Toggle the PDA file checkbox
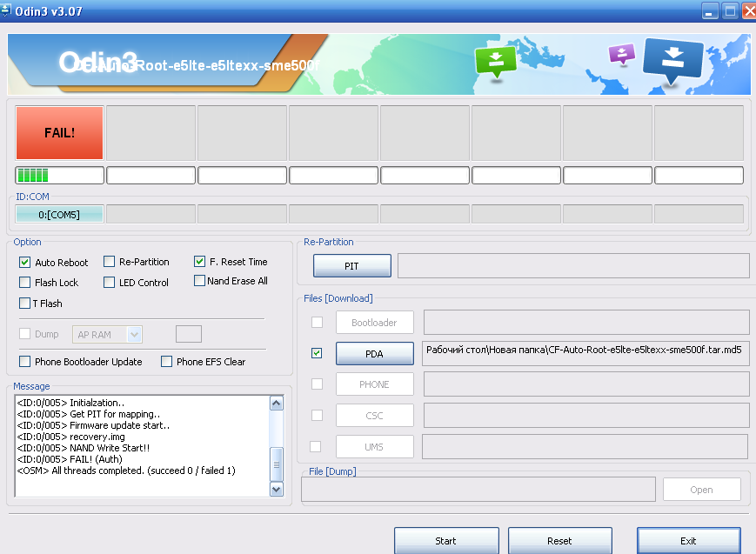 pos(317,353)
